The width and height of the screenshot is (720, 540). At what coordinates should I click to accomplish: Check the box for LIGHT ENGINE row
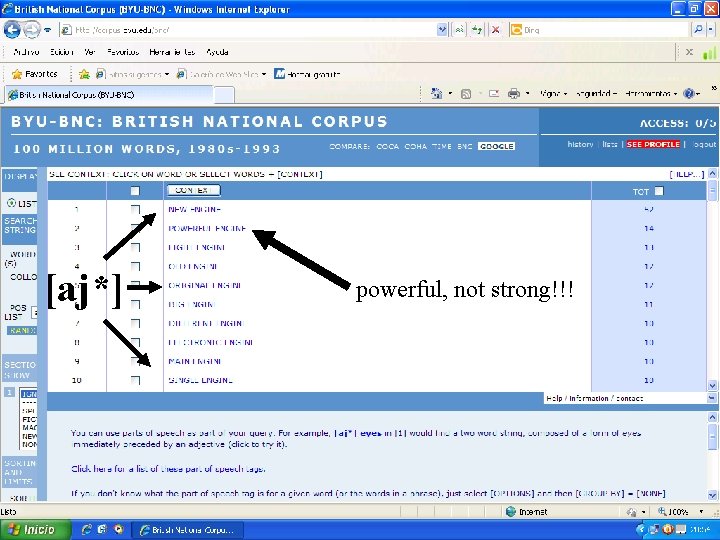click(135, 248)
